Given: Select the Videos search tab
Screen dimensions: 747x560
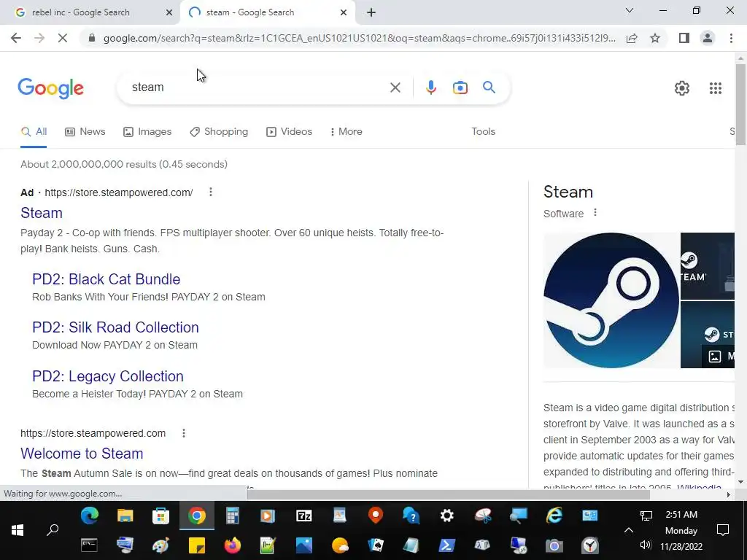Looking at the screenshot, I should coord(289,132).
